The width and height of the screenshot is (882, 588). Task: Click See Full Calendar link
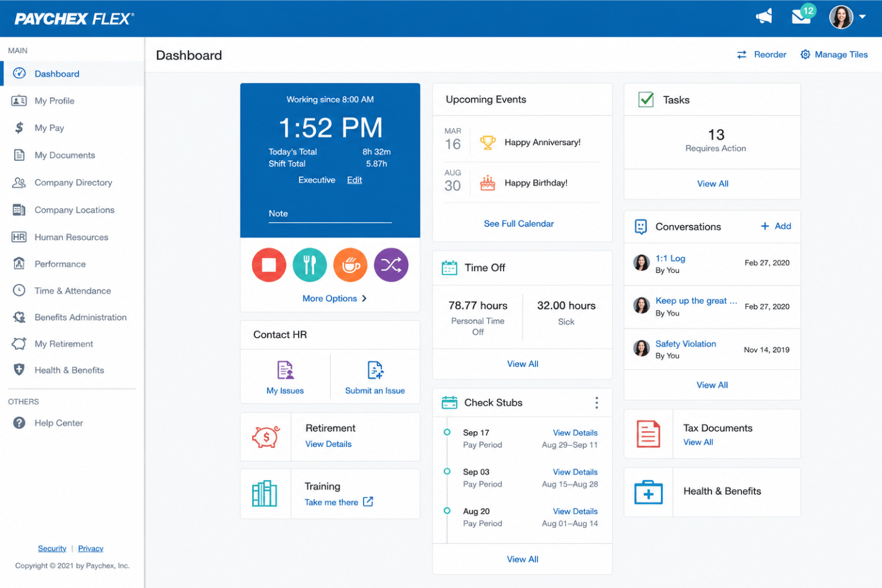[x=519, y=224]
